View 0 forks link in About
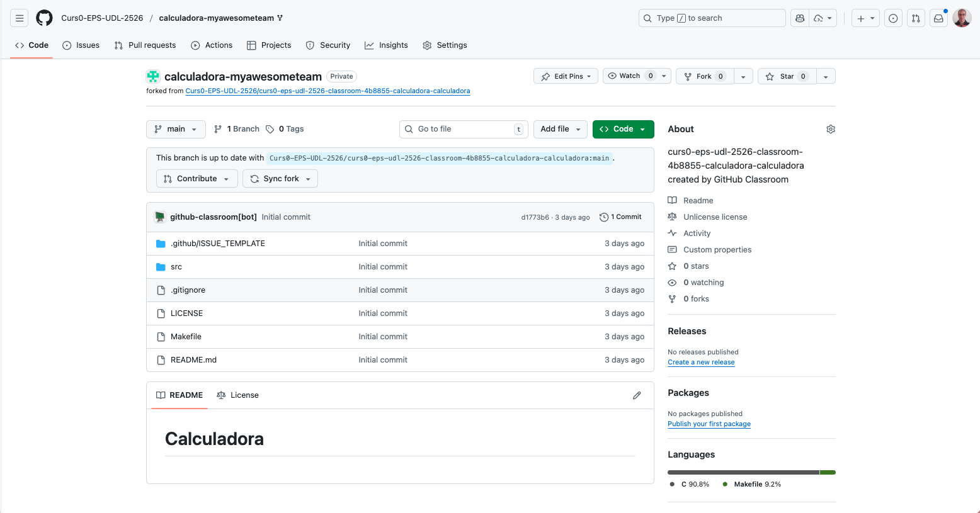The image size is (980, 513). [x=689, y=299]
